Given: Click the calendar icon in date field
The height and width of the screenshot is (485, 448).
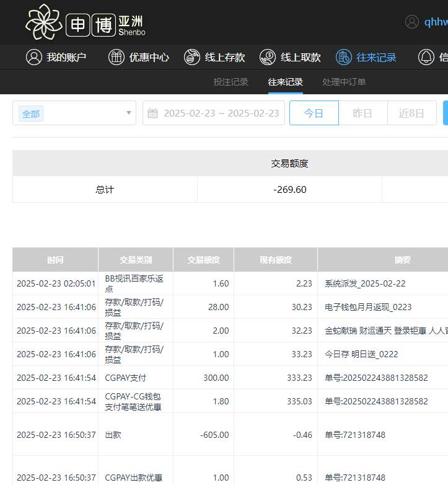Looking at the screenshot, I should pos(153,113).
